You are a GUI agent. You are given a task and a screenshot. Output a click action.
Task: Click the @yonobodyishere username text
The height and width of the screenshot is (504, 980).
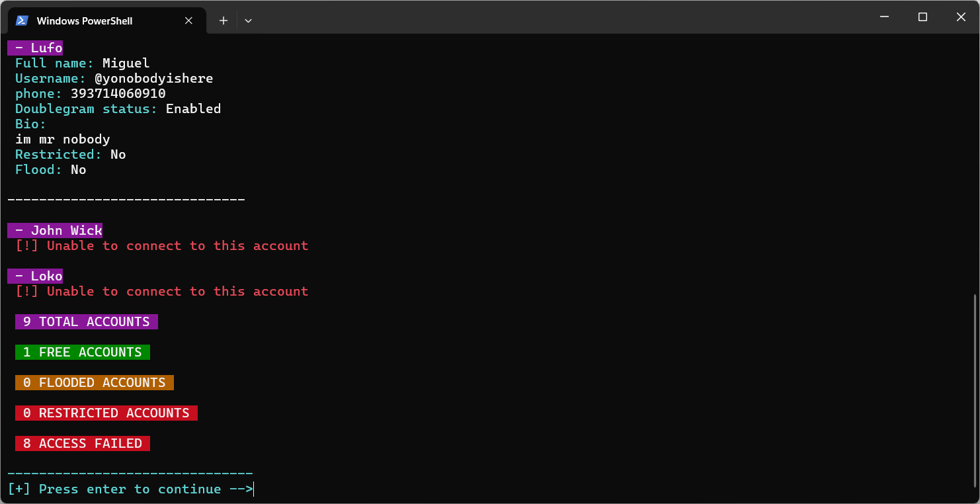tap(153, 79)
